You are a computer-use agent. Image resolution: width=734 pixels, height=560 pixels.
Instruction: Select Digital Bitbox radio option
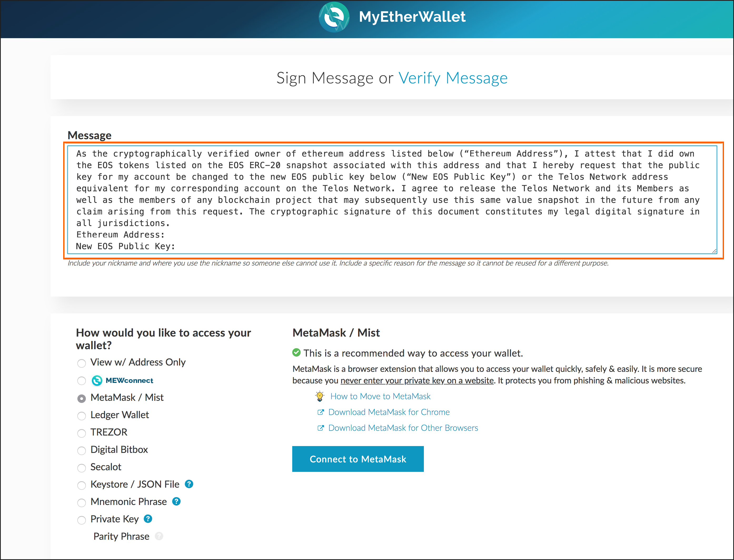pyautogui.click(x=82, y=450)
